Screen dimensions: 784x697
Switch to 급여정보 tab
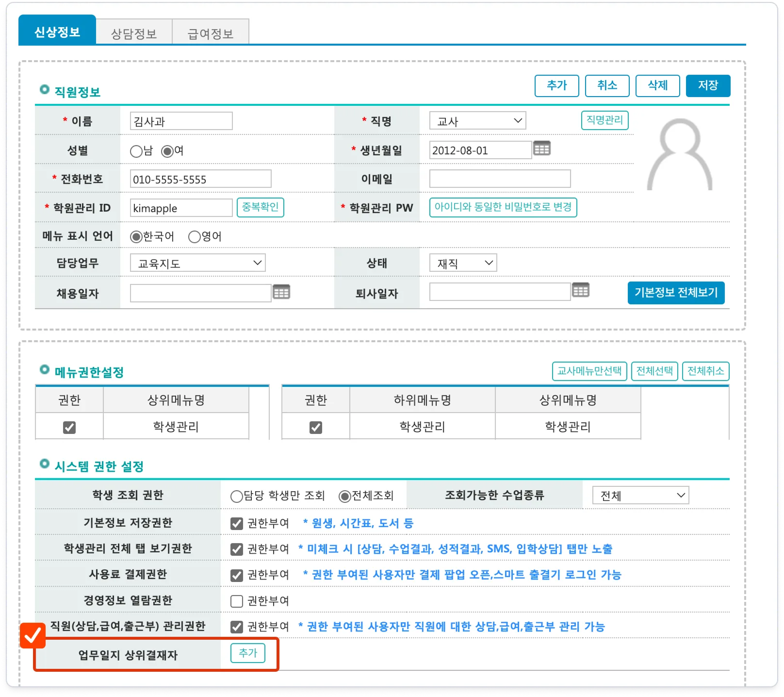(x=210, y=33)
